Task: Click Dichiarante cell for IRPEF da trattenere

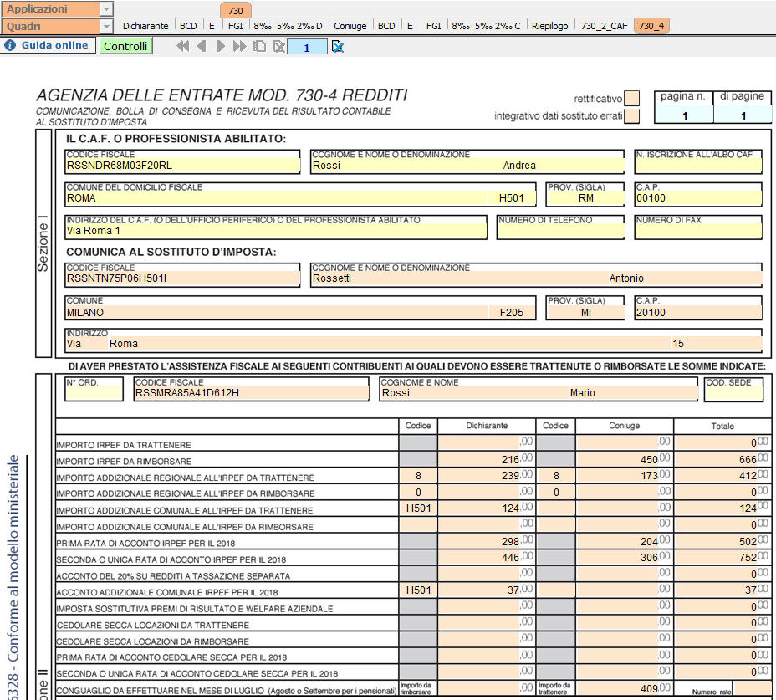Action: coord(487,442)
